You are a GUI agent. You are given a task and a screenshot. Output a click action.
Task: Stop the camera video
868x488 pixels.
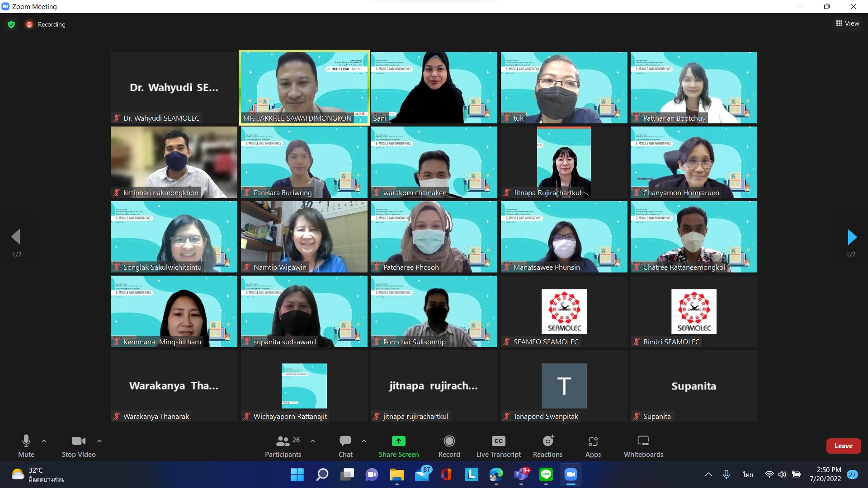[79, 446]
